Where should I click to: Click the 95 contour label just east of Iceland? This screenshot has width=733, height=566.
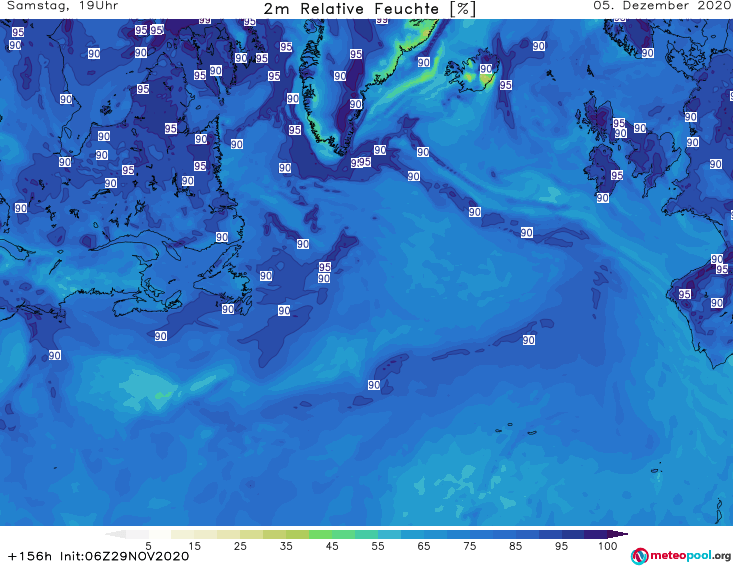point(505,85)
